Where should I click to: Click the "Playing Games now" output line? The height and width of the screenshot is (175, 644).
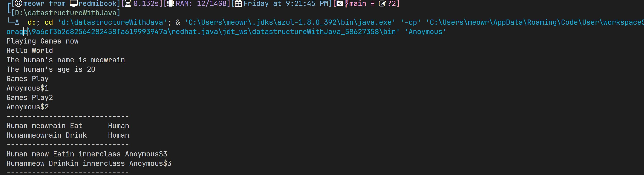(x=42, y=41)
